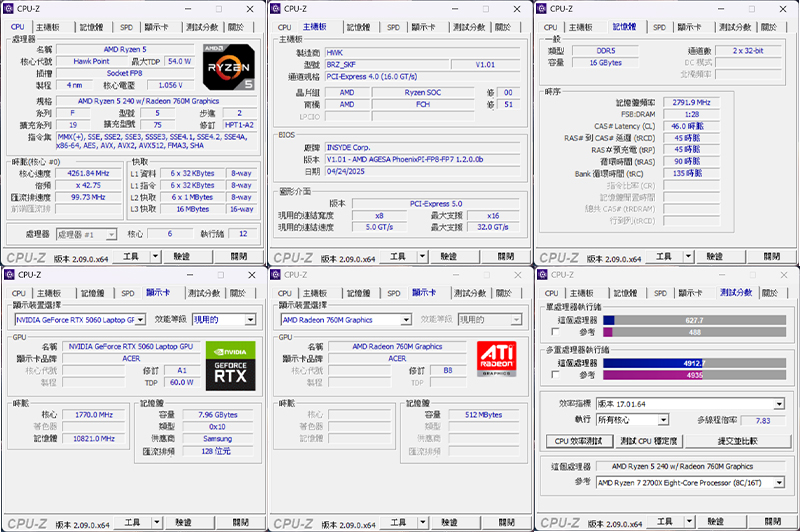Screen dimensions: 800x532
Task: Click CPU-Z title icon in the DDR5 memory window
Action: pos(542,9)
